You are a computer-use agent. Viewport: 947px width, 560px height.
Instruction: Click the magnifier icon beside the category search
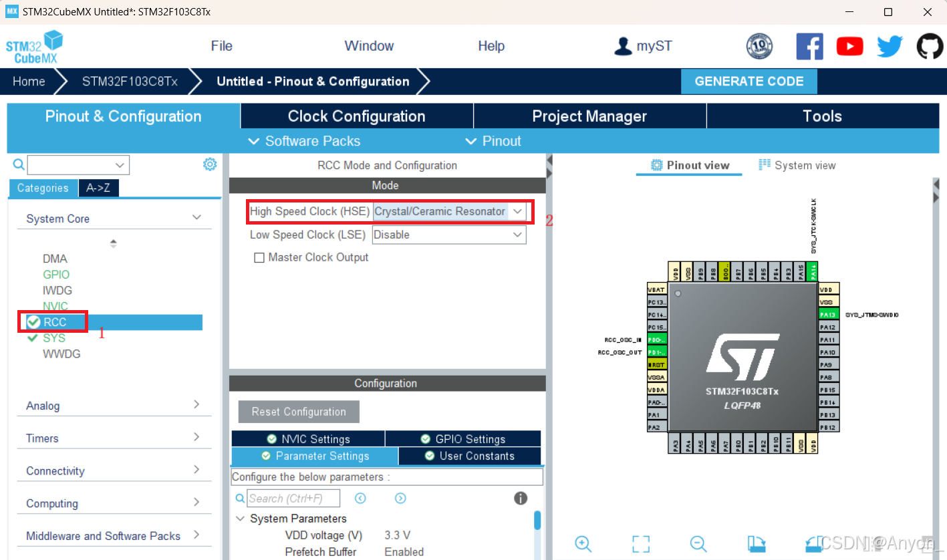coord(19,164)
